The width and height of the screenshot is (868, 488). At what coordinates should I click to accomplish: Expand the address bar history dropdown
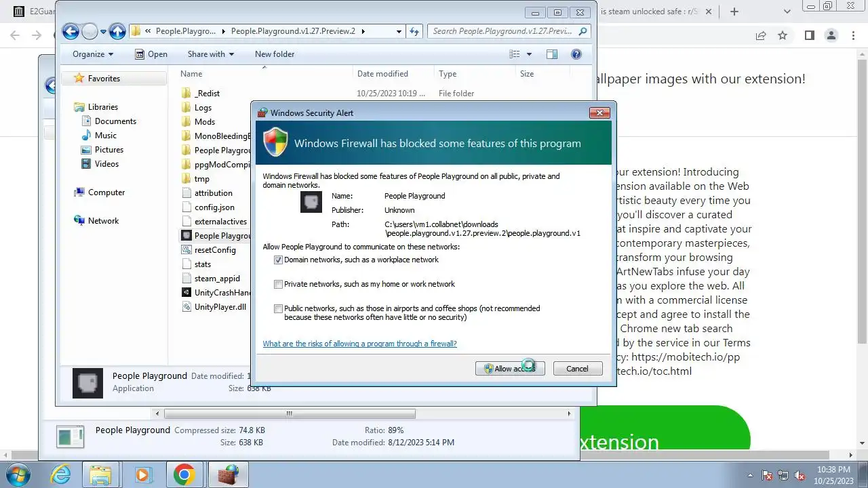(x=399, y=31)
